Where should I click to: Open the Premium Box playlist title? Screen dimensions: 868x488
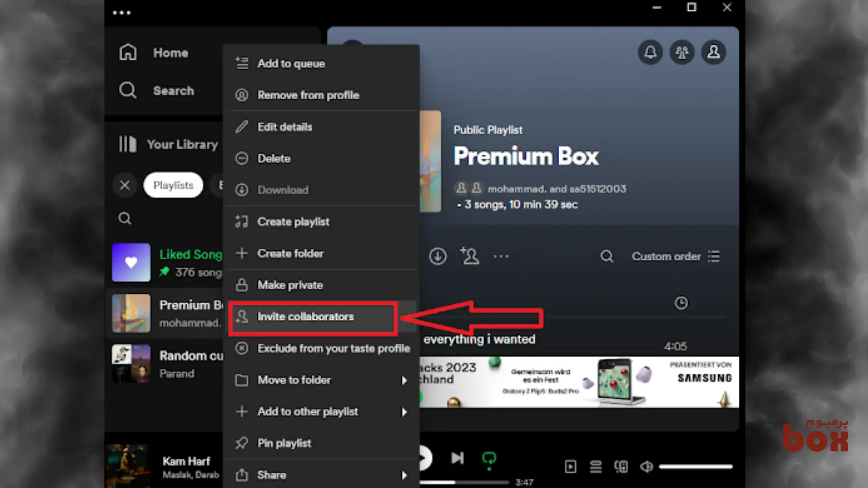coord(526,156)
